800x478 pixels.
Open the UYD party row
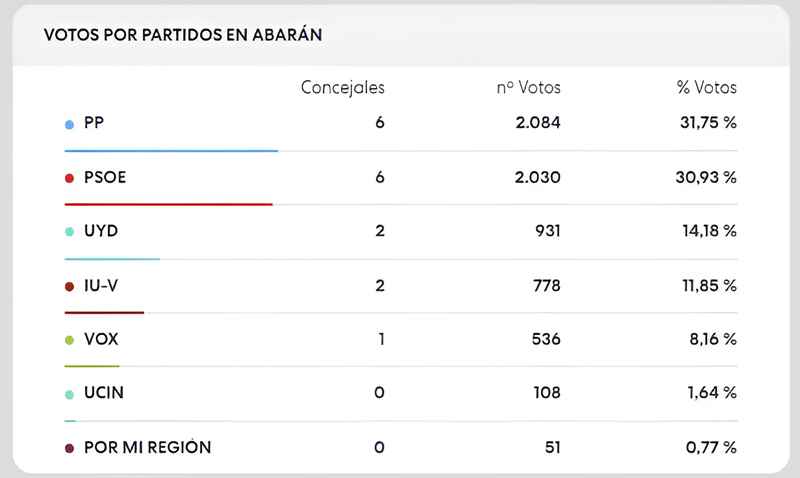[x=101, y=232]
